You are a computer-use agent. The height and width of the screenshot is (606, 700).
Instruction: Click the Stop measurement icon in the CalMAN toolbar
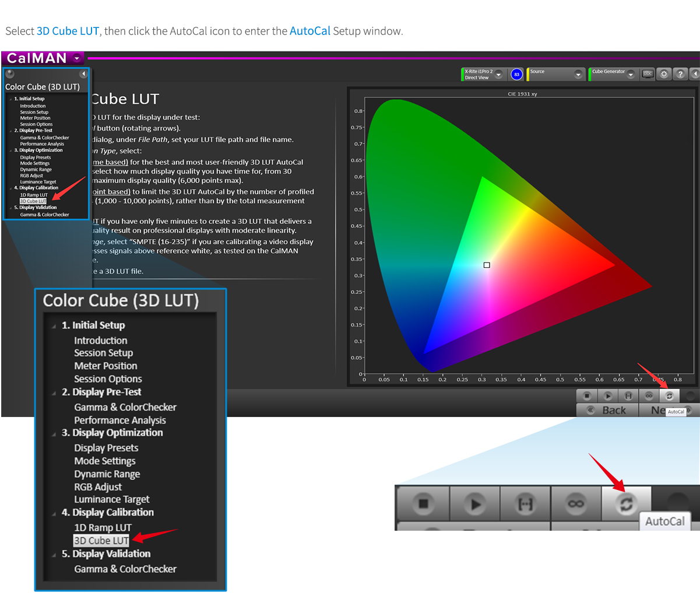click(x=587, y=395)
